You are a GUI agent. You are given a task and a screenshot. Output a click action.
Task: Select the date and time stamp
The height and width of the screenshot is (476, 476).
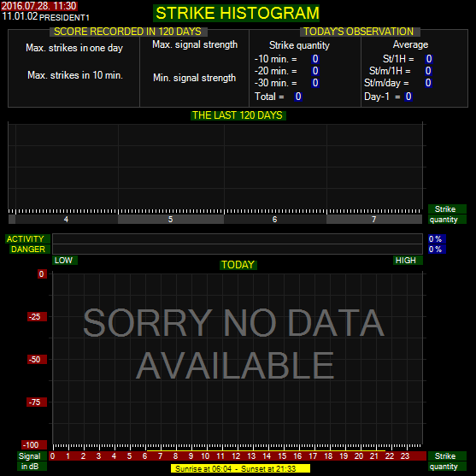(x=38, y=6)
